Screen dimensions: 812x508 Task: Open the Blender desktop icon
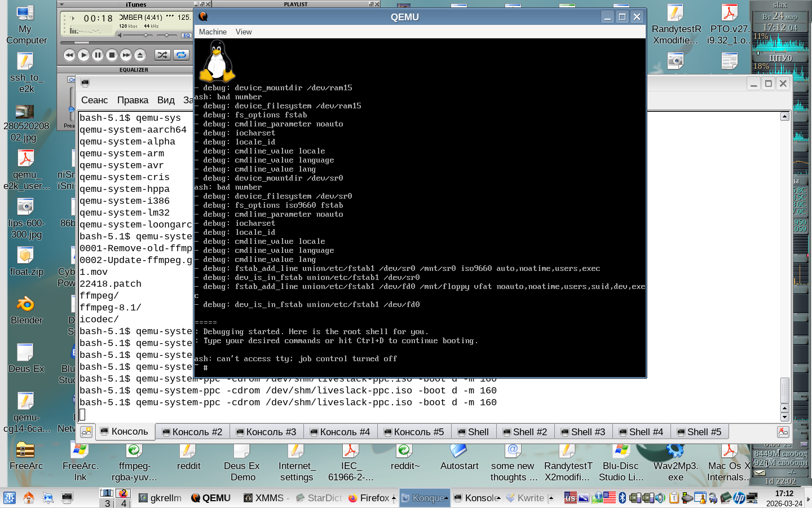point(26,309)
